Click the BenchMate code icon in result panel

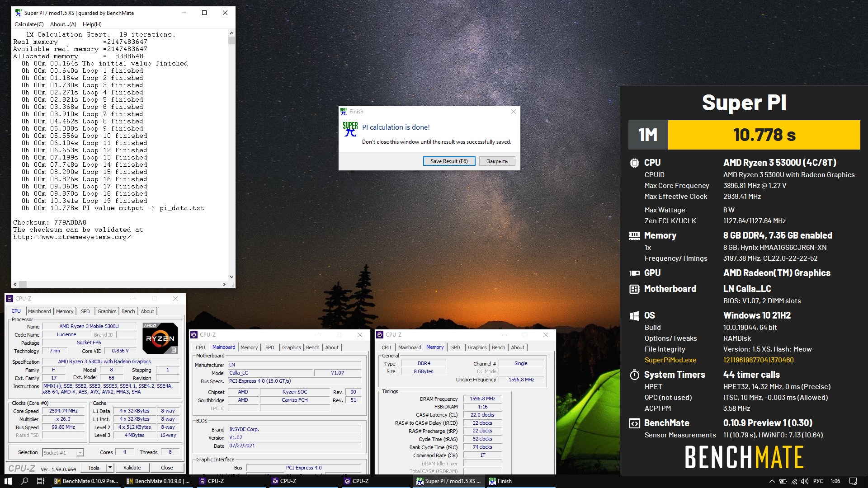[x=634, y=423]
